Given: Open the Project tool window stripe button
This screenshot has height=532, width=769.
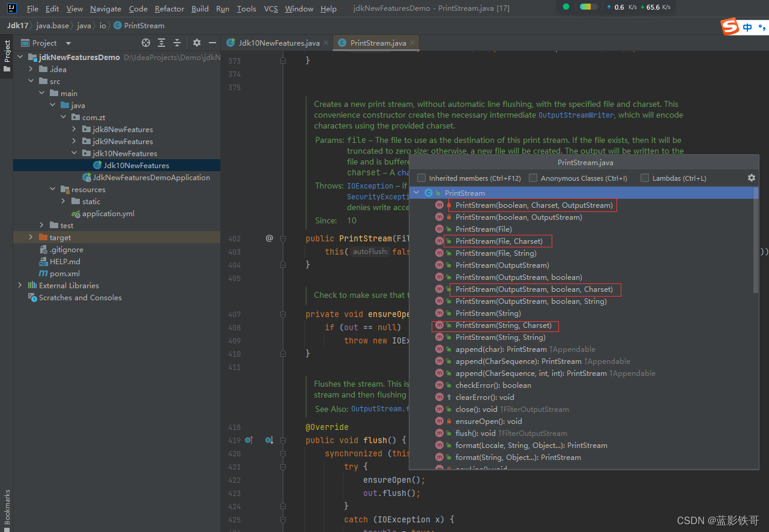Looking at the screenshot, I should click(x=7, y=56).
